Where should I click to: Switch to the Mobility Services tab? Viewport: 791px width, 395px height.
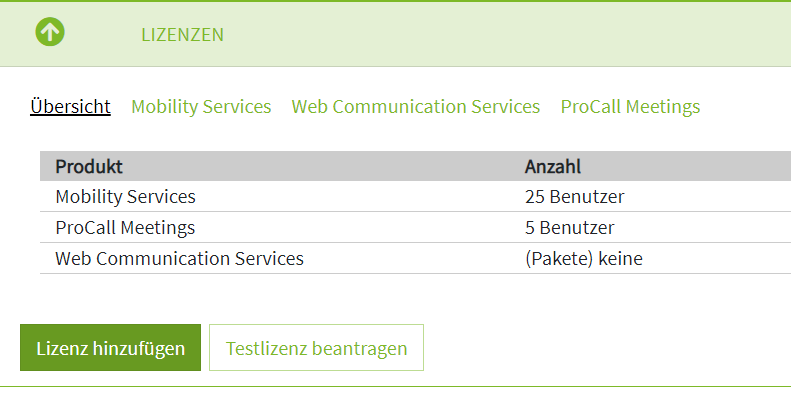201,106
